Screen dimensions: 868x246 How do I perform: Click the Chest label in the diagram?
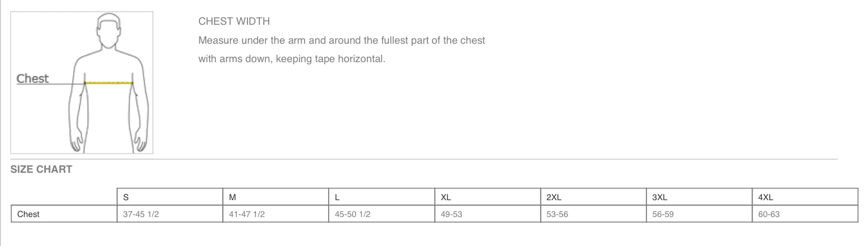32,78
